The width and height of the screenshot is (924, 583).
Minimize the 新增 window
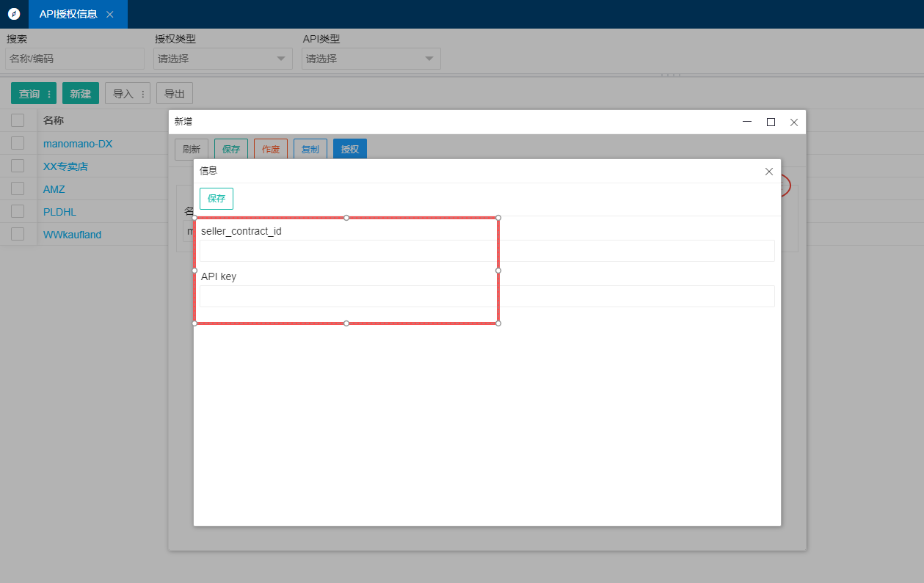tap(747, 122)
